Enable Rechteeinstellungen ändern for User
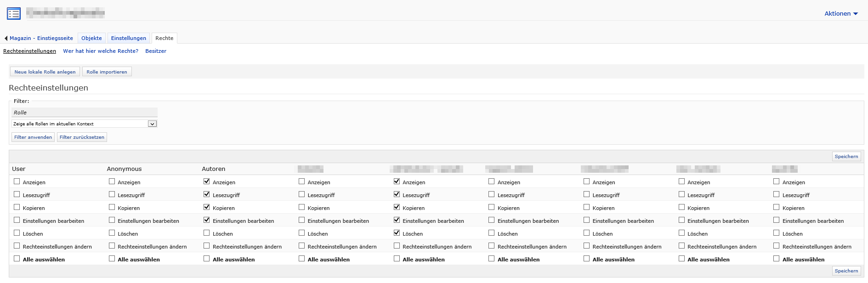Viewport: 868px width, 283px height. pos(17,246)
